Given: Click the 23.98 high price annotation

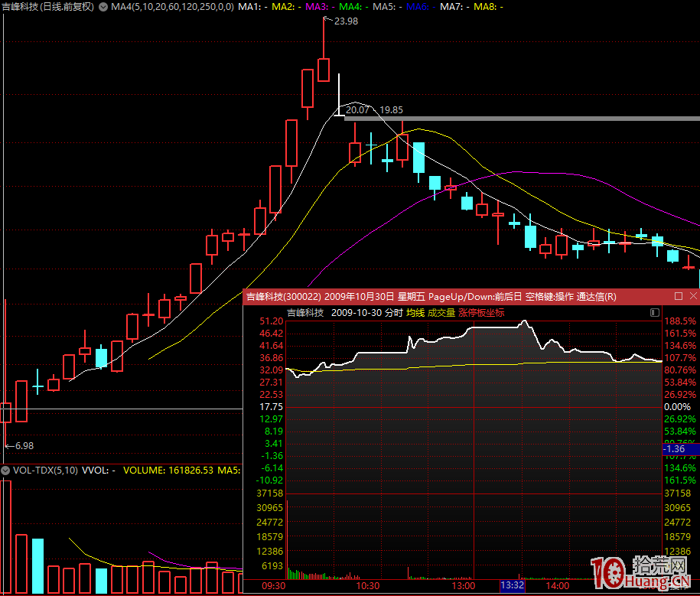Looking at the screenshot, I should tap(346, 21).
